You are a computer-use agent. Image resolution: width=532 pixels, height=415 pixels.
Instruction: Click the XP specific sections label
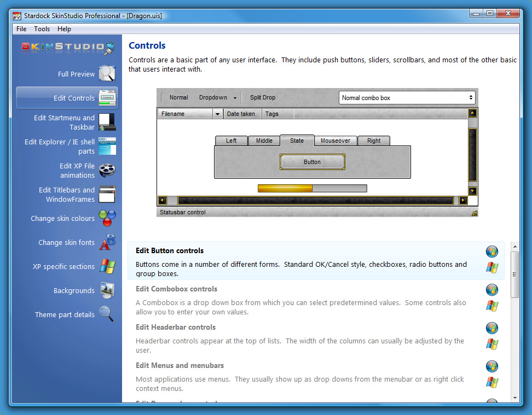[x=63, y=266]
